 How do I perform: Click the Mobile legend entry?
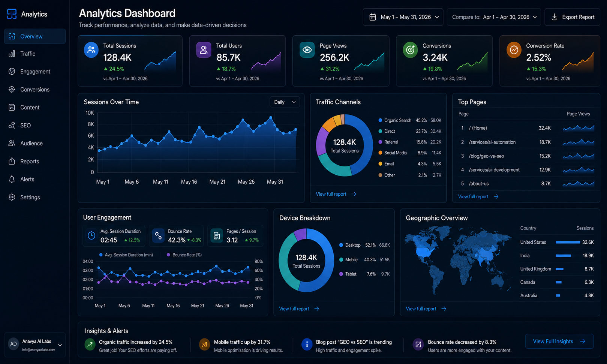(x=364, y=260)
